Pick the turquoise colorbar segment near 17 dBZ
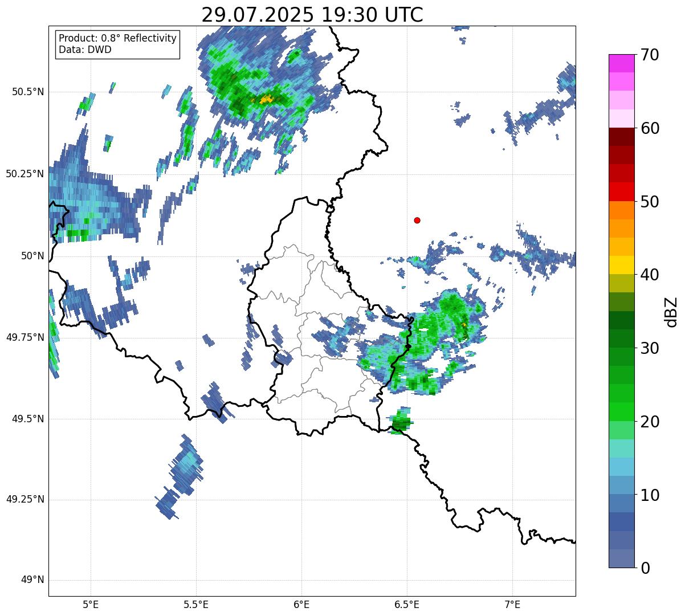 [x=621, y=448]
